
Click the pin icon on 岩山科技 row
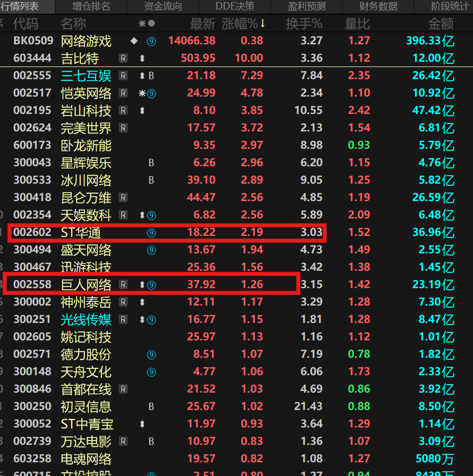[x=142, y=110]
